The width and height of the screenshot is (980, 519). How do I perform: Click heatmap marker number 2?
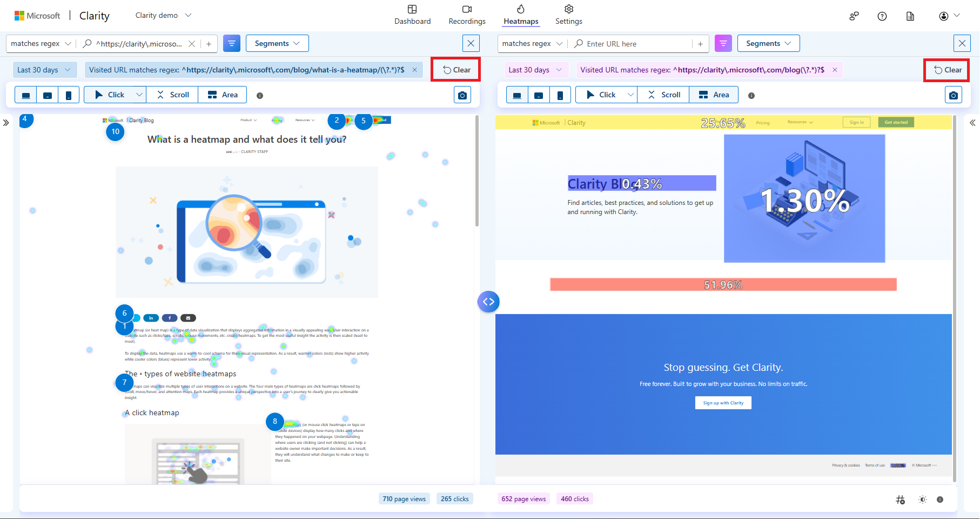tap(337, 121)
